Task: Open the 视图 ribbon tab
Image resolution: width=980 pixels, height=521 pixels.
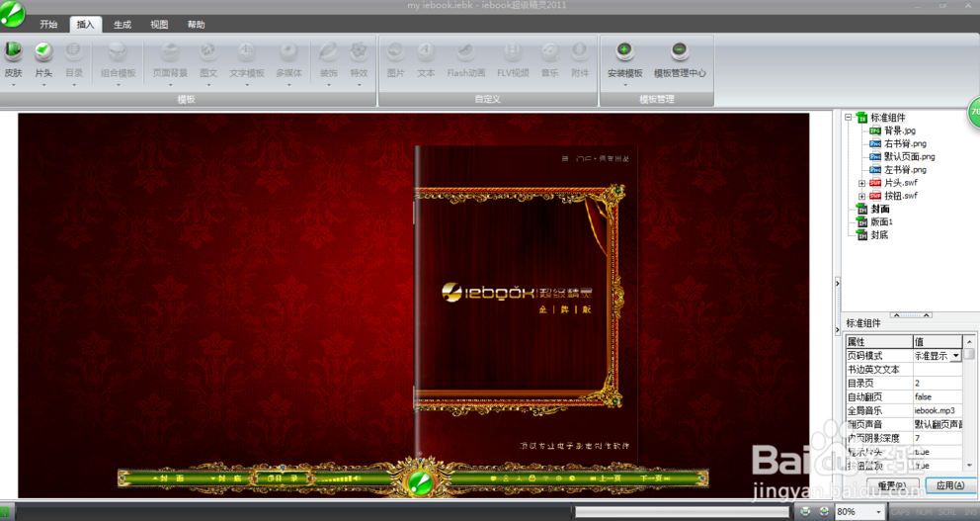Action: tap(159, 25)
